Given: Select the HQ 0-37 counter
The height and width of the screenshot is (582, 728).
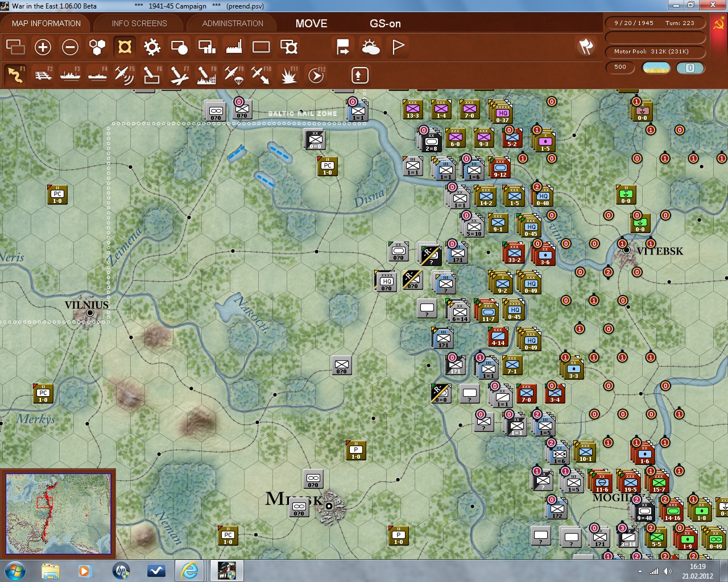Looking at the screenshot, I should (x=502, y=113).
